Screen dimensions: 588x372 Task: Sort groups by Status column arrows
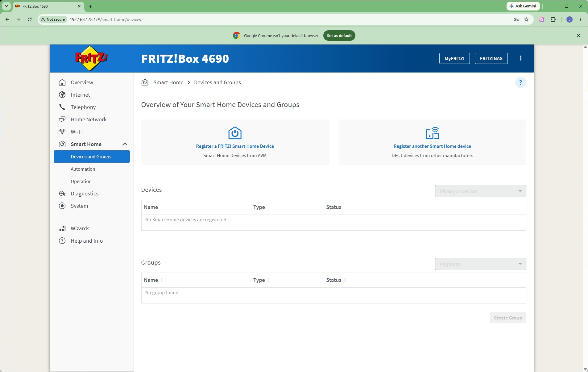tap(345, 280)
